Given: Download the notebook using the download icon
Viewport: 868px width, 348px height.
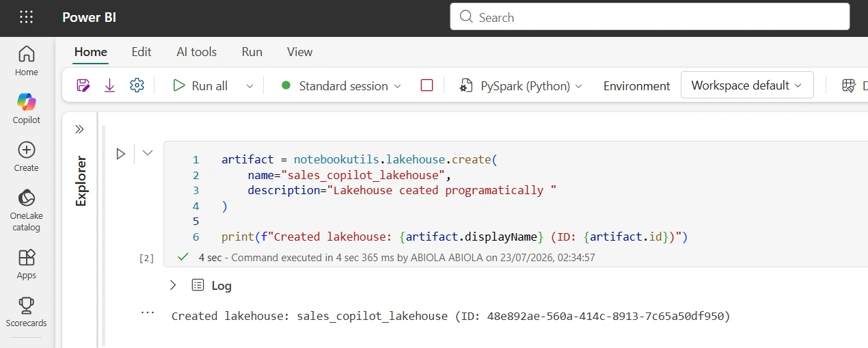Looking at the screenshot, I should pyautogui.click(x=109, y=85).
